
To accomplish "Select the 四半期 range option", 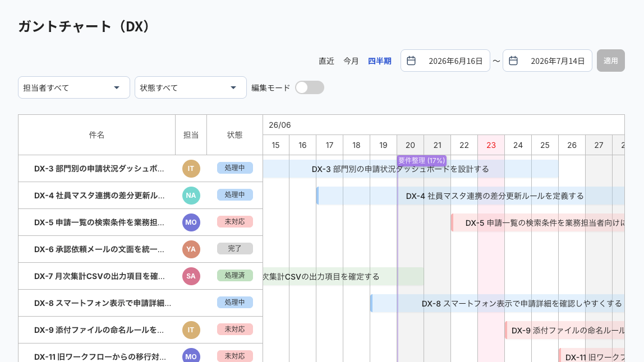I will (x=379, y=61).
